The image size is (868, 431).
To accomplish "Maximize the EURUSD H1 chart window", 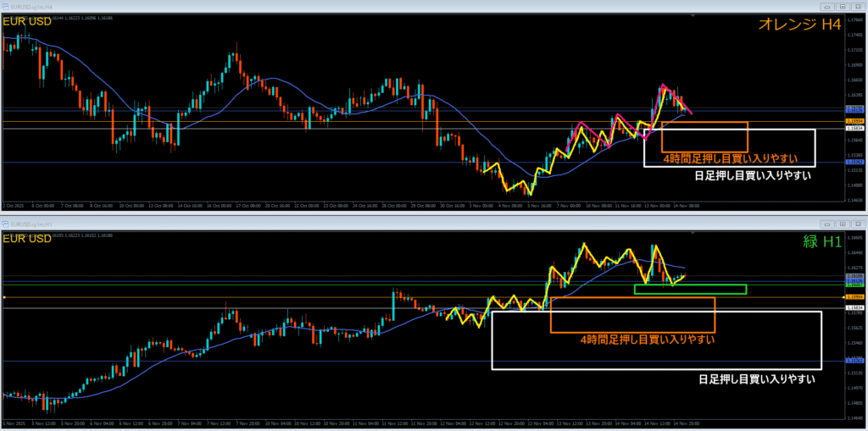I will pos(843,224).
